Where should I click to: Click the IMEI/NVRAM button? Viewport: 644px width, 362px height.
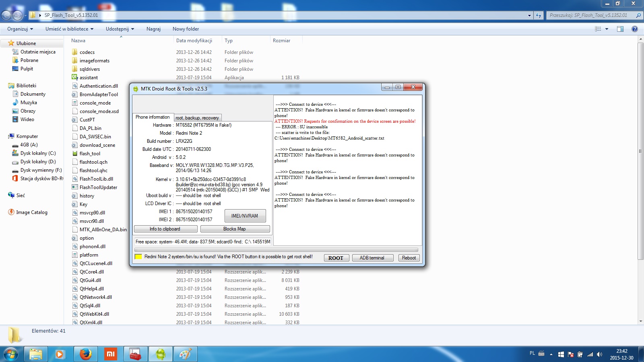point(245,216)
